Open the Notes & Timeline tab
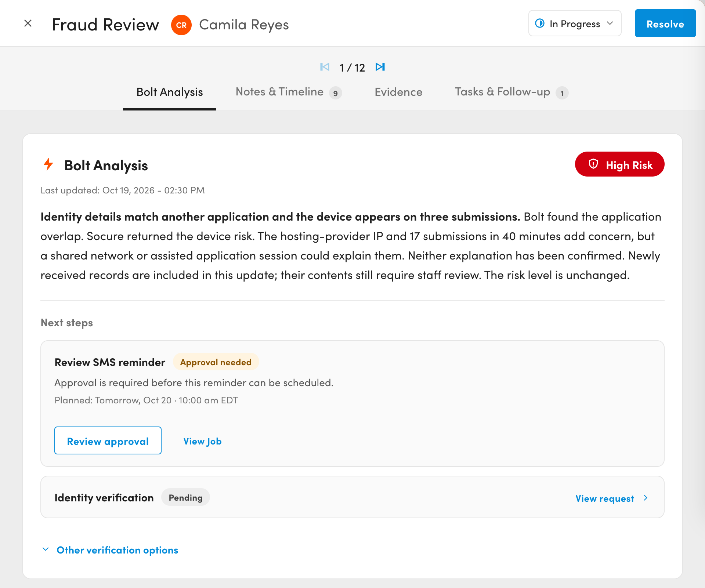 click(289, 92)
